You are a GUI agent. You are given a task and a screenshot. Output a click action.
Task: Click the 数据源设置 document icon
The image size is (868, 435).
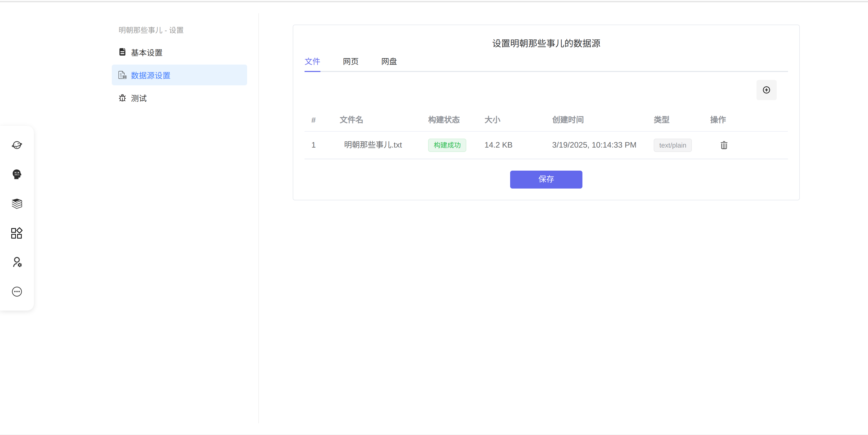point(122,75)
